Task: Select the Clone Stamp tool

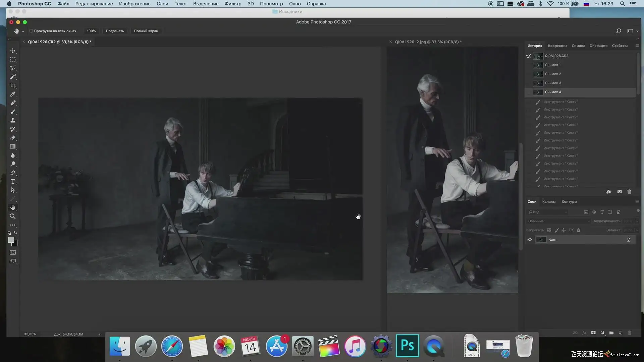Action: click(13, 120)
